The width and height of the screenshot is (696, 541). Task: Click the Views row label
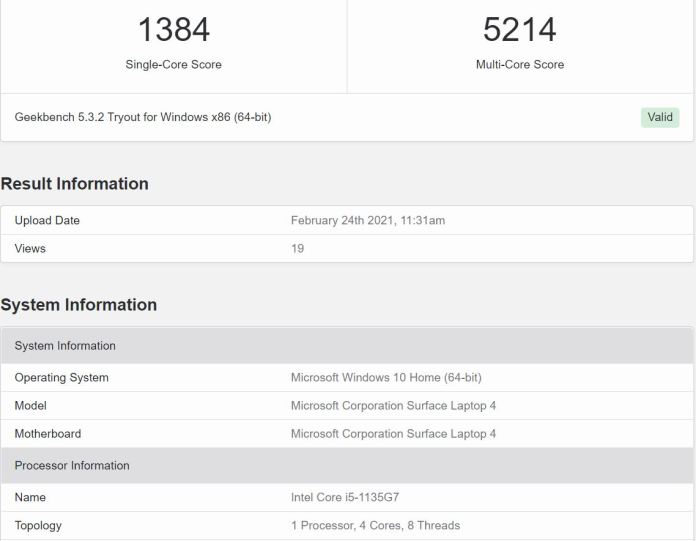30,249
